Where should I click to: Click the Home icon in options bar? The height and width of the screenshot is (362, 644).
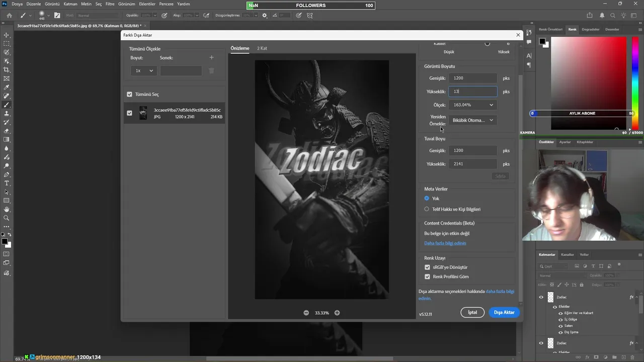[9, 15]
